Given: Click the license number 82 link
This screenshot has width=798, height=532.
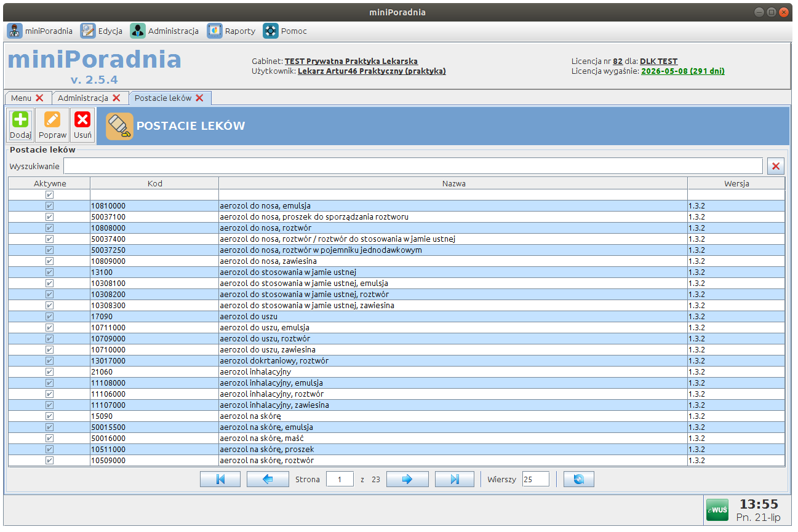Looking at the screenshot, I should click(x=618, y=62).
